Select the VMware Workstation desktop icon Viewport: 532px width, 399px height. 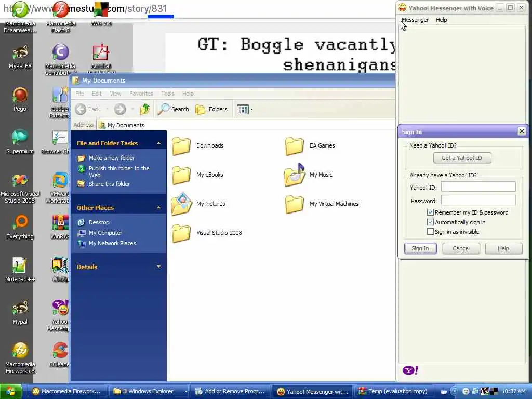tap(58, 188)
